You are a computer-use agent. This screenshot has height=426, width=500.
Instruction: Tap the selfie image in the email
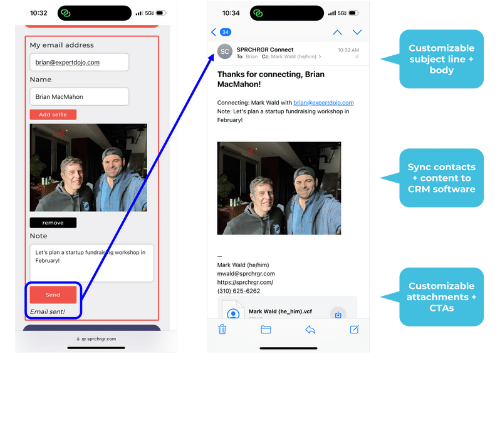(279, 188)
